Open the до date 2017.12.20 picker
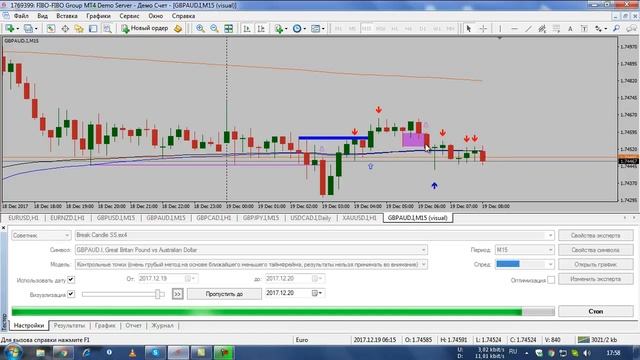 tap(317, 279)
